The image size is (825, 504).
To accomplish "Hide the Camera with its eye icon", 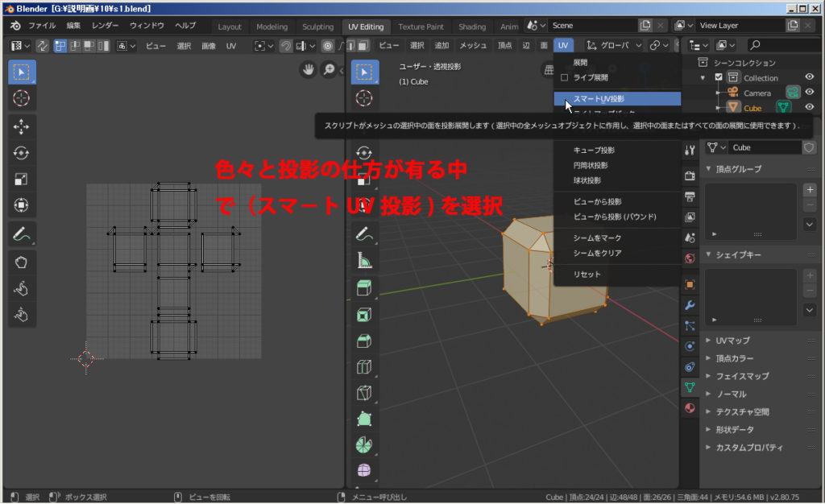I will pyautogui.click(x=809, y=92).
